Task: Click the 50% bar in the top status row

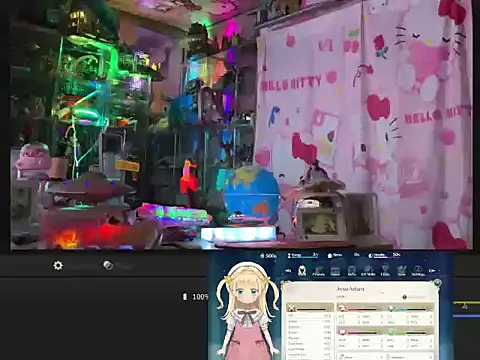Action: [x=384, y=255]
